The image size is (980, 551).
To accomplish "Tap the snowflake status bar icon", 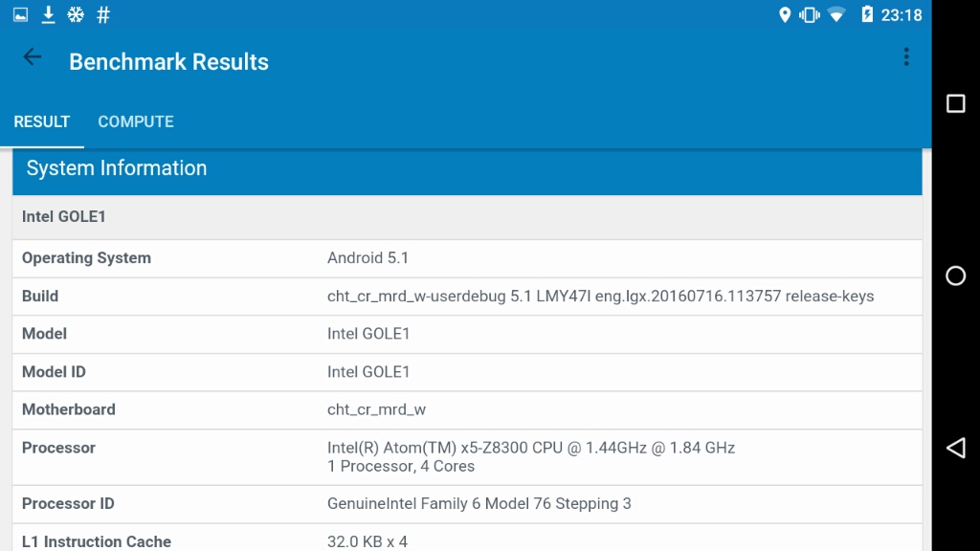I will click(x=75, y=14).
